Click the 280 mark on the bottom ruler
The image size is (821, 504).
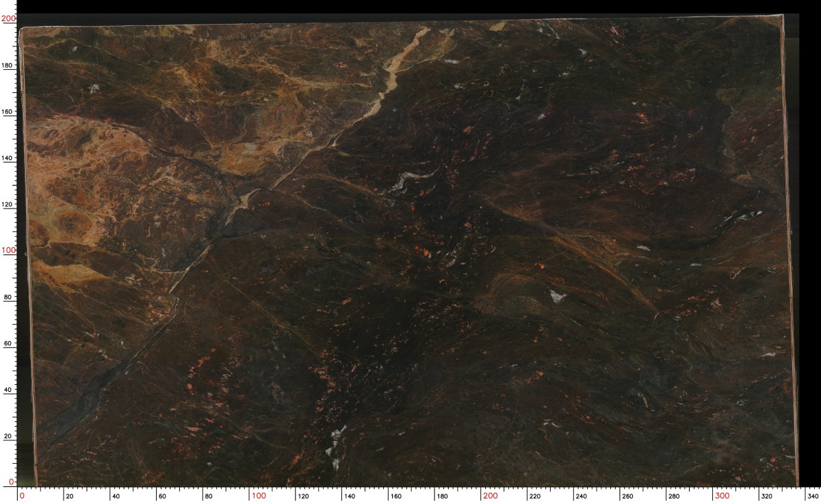click(x=675, y=496)
